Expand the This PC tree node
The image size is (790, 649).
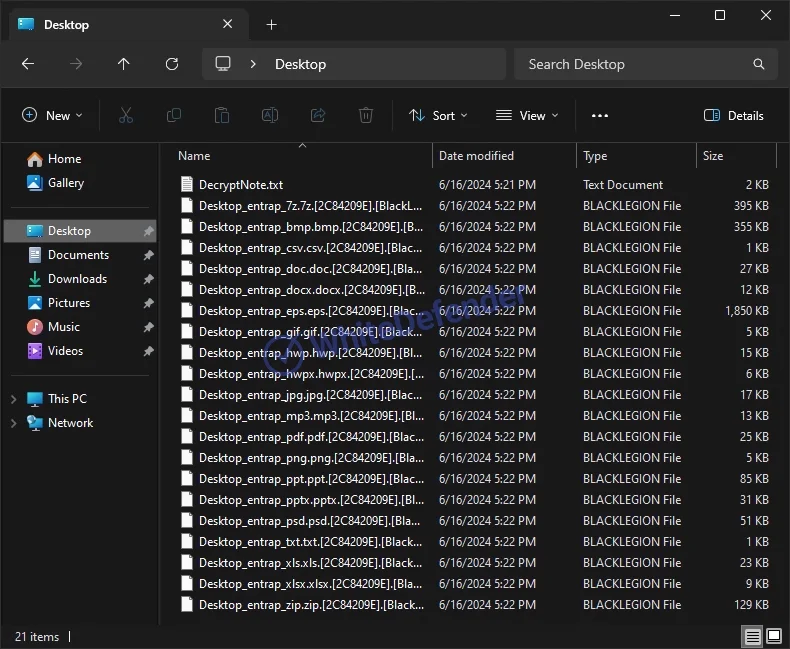13,399
